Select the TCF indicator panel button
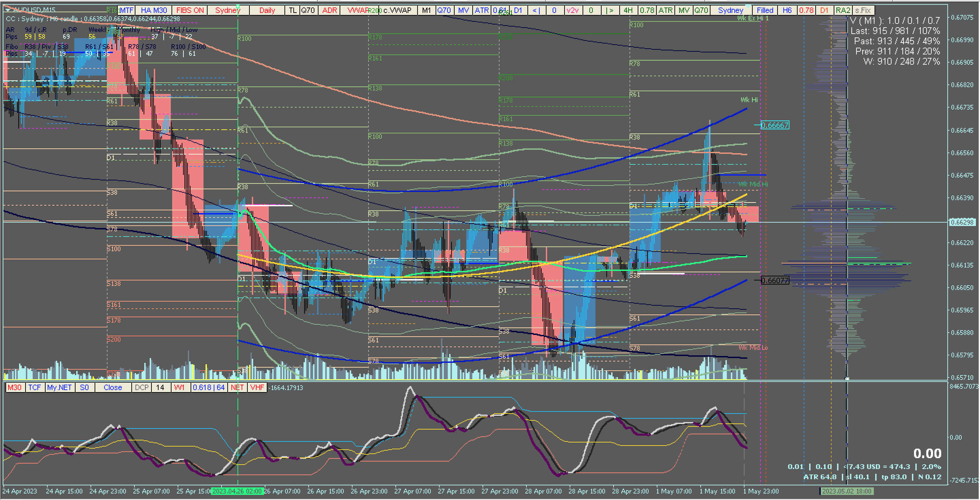 (35, 387)
